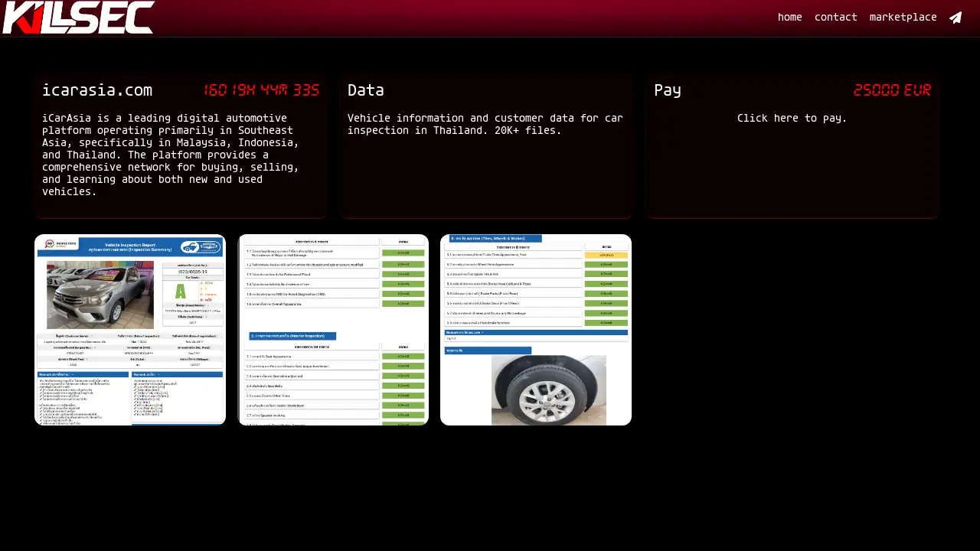
Task: Click the car wheel photo
Action: (548, 390)
